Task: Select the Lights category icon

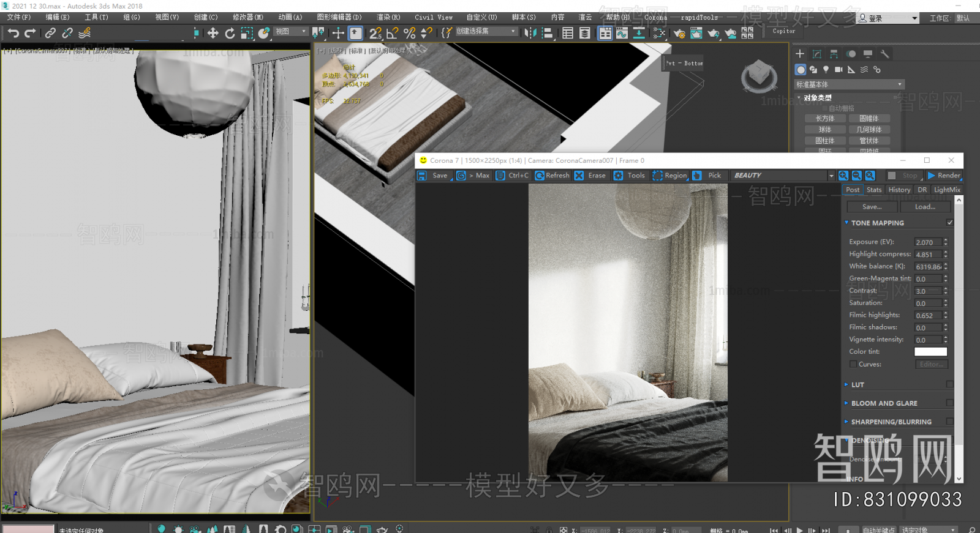Action: (826, 70)
